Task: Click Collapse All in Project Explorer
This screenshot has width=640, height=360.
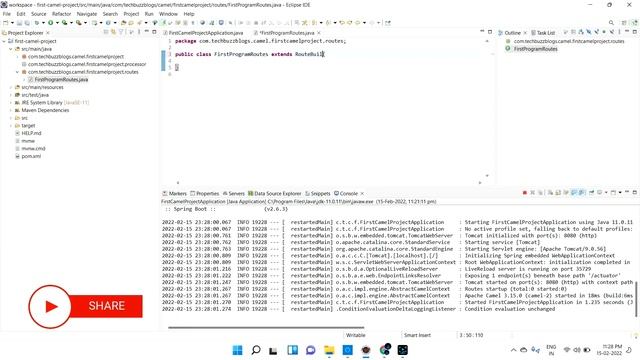Action: pos(106,32)
